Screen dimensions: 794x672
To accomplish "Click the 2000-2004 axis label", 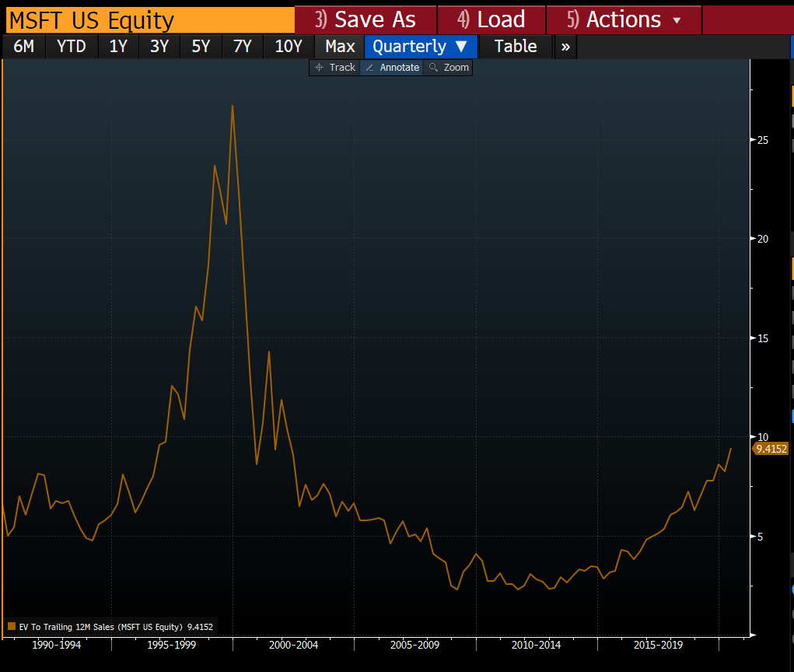I will click(x=294, y=645).
